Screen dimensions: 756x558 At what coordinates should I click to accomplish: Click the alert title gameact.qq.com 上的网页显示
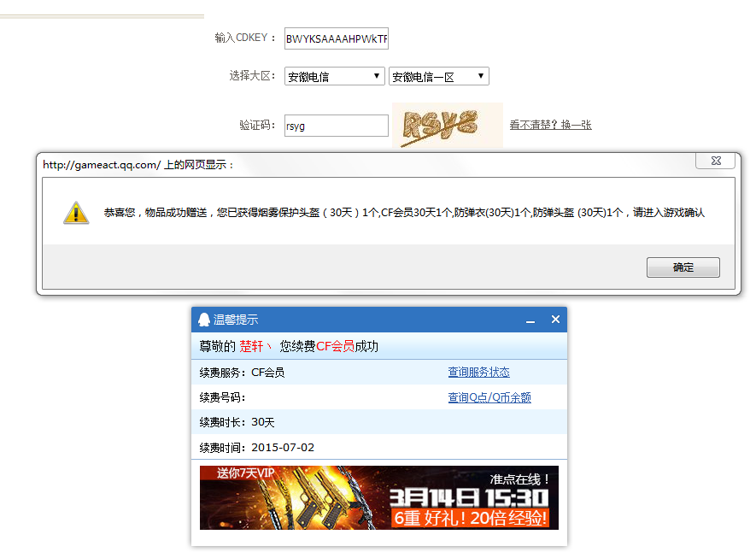coord(138,165)
